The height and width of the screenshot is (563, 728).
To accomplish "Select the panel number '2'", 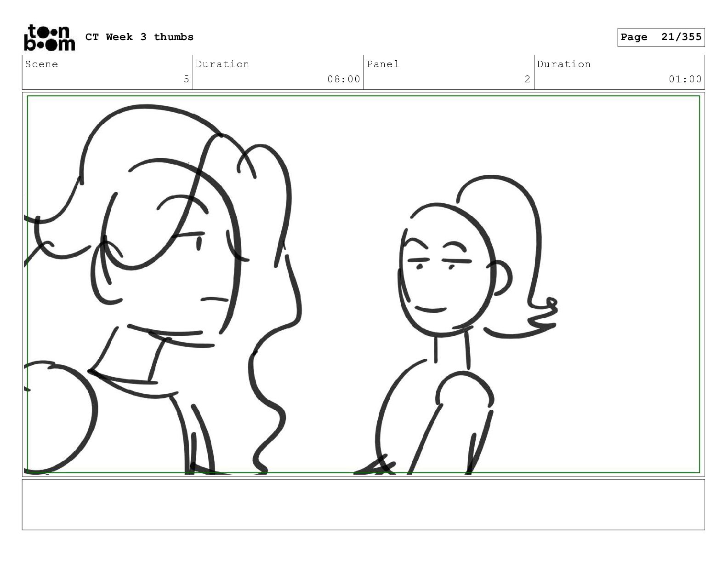I will 527,79.
